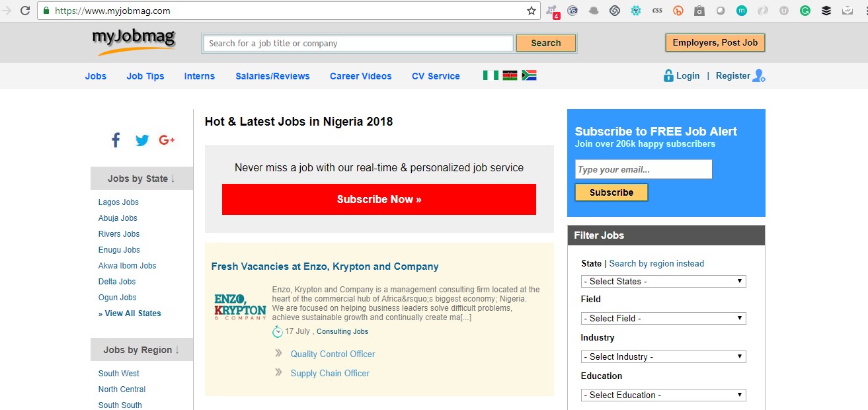The height and width of the screenshot is (410, 868).
Task: Open the CV Service menu item
Action: [x=436, y=76]
